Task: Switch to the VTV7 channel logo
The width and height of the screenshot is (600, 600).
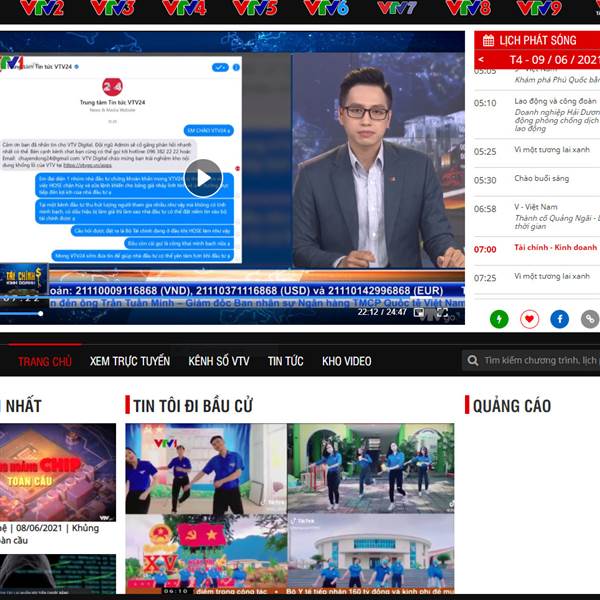Action: coord(397,8)
